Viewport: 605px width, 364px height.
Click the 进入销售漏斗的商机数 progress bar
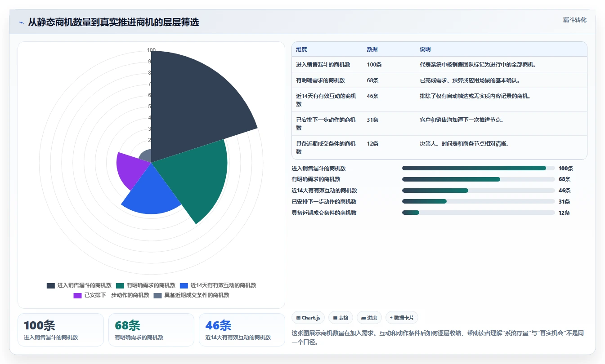pyautogui.click(x=479, y=168)
